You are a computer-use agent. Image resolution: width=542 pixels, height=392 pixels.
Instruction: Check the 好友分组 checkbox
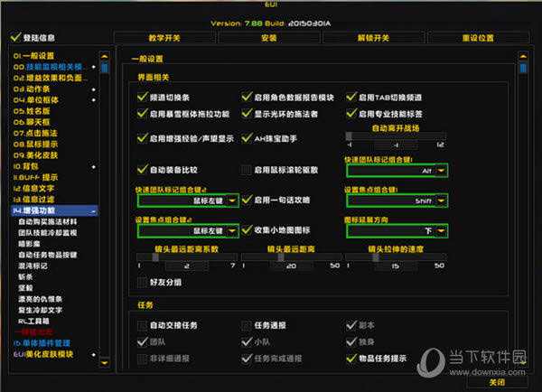(x=142, y=283)
